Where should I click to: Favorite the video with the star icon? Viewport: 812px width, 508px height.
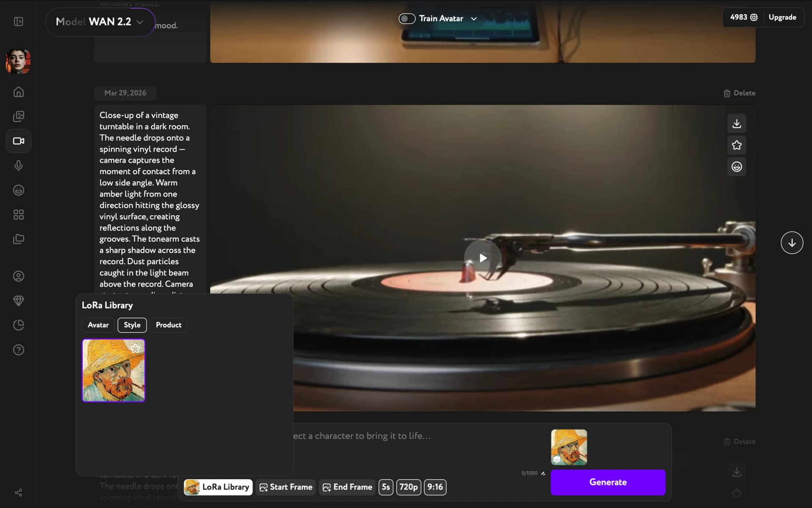736,145
